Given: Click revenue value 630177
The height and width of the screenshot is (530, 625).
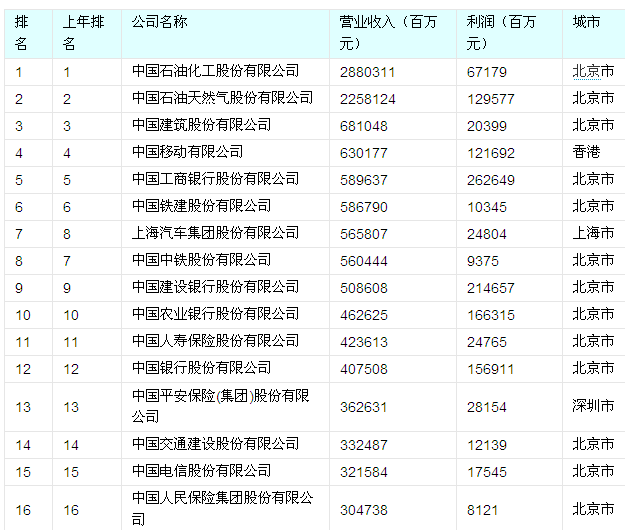Looking at the screenshot, I should (364, 153).
